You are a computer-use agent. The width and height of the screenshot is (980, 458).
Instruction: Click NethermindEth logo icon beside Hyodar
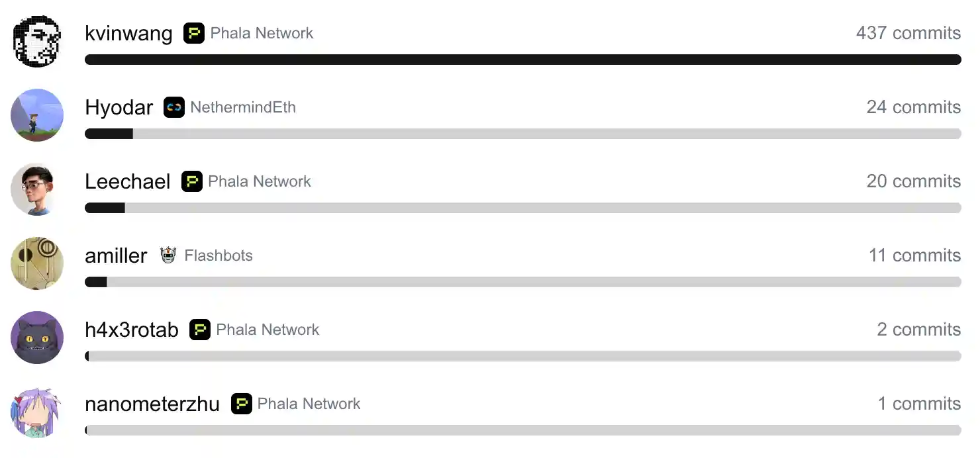coord(174,107)
